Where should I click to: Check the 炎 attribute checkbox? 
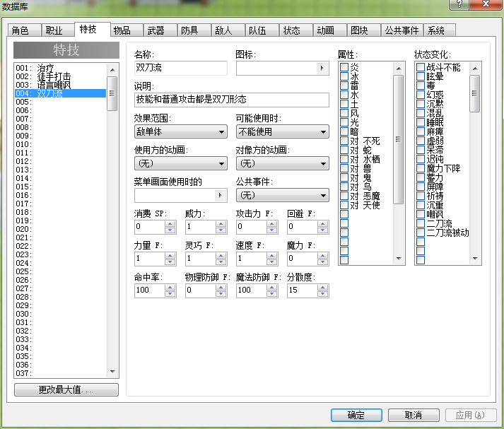tap(344, 67)
